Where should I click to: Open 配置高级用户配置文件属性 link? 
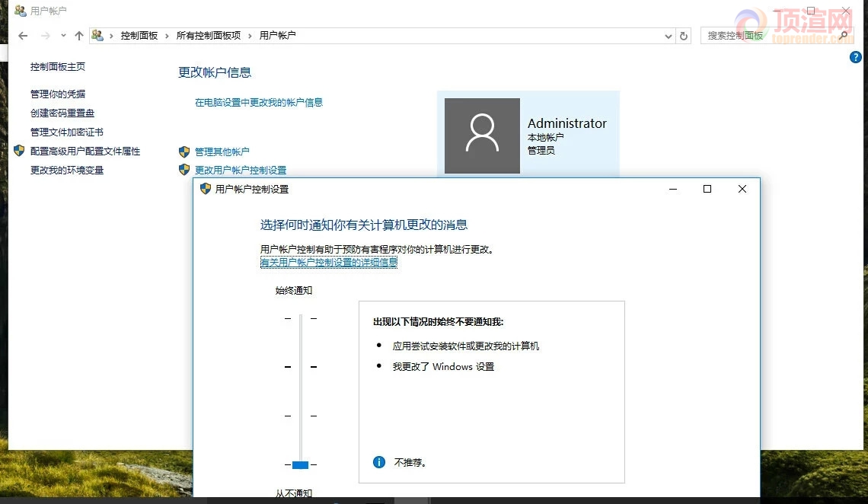pos(85,151)
